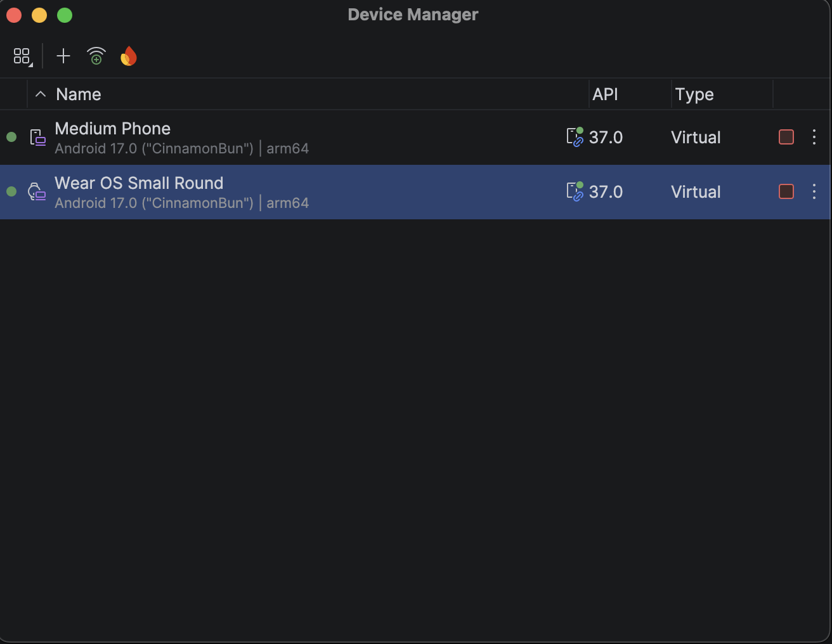Viewport: 832px width, 644px height.
Task: Sort devices by Name column header
Action: pos(79,94)
